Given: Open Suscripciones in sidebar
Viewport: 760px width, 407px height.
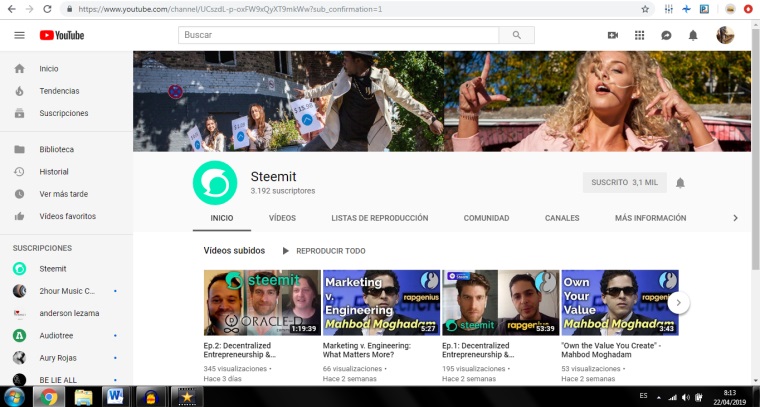Looking at the screenshot, I should click(66, 113).
